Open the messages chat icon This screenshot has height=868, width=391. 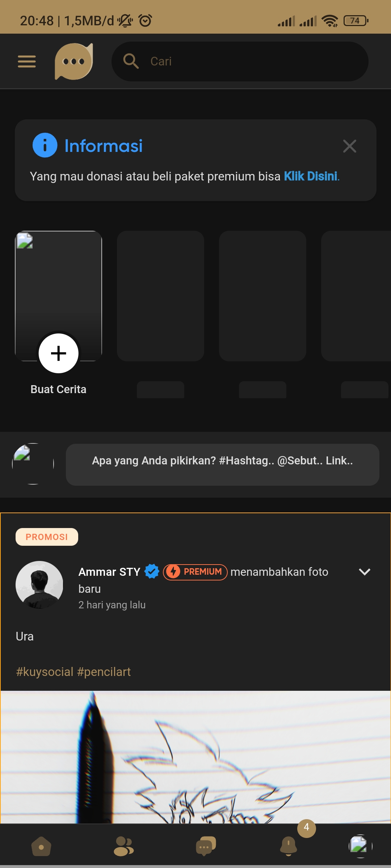[x=206, y=846]
